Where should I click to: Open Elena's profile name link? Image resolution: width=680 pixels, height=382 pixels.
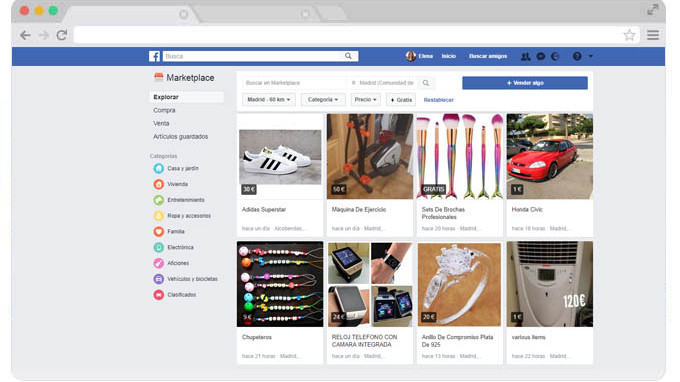tap(425, 56)
